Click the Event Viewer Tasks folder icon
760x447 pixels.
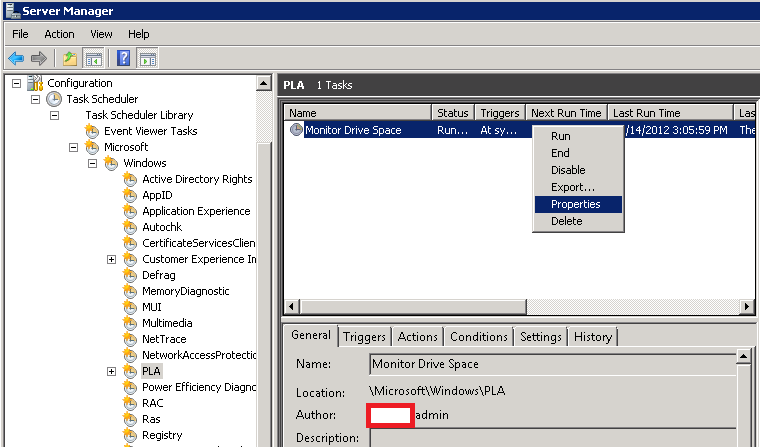92,131
